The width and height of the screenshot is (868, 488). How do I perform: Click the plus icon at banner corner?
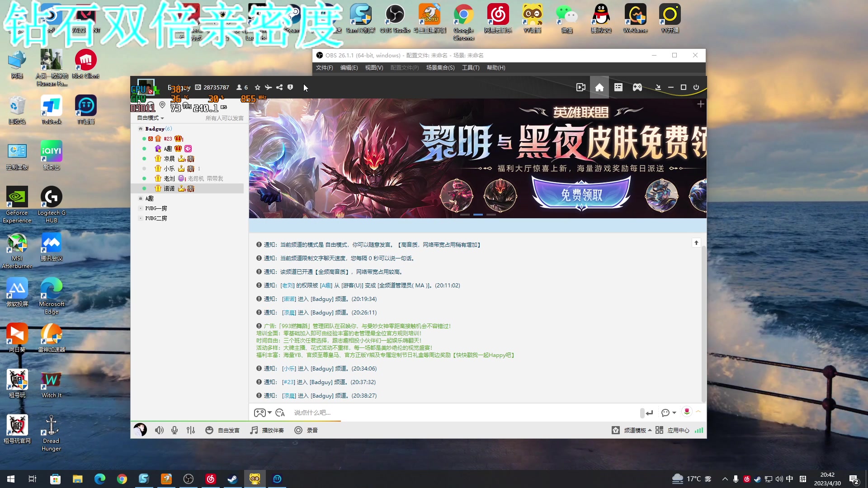pos(701,104)
